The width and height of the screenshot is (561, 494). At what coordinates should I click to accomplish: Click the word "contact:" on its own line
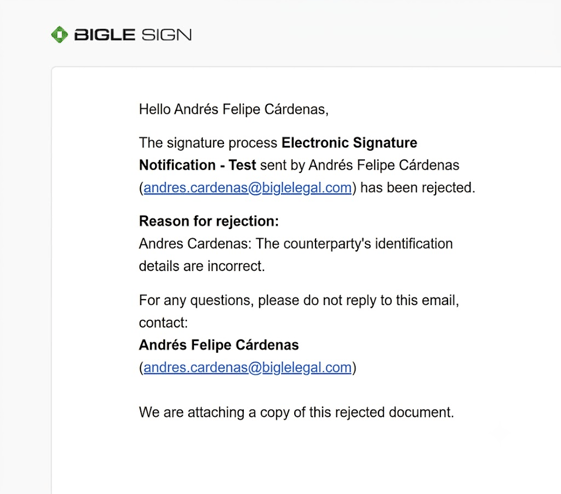163,323
